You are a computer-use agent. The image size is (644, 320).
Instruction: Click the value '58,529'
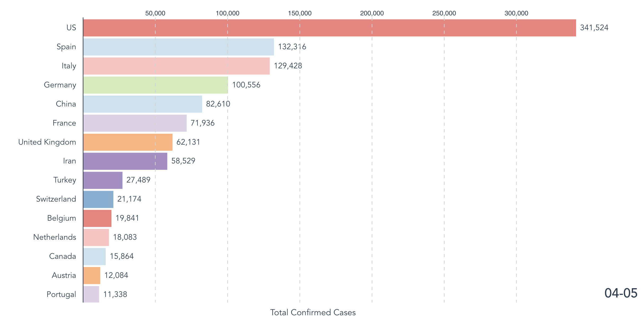(x=183, y=161)
